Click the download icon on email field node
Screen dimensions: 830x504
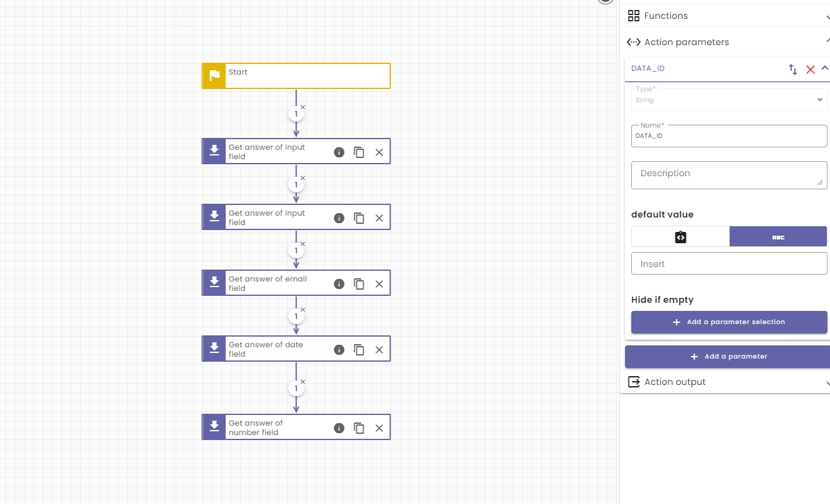(x=214, y=283)
